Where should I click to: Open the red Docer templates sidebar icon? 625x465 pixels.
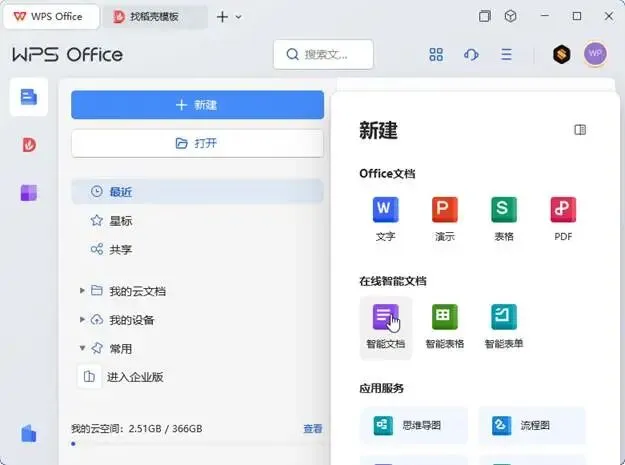point(29,145)
